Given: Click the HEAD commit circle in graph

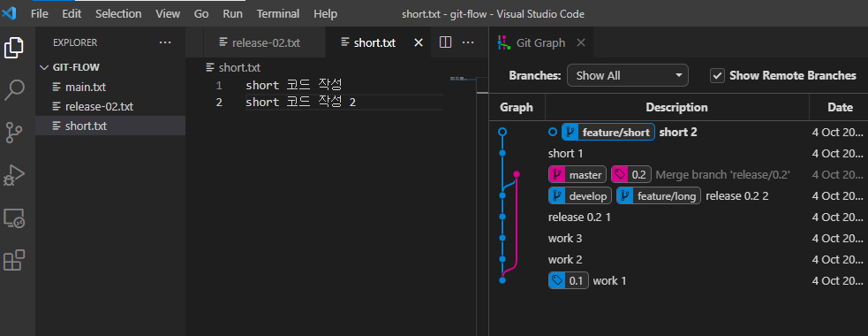Looking at the screenshot, I should tap(502, 132).
